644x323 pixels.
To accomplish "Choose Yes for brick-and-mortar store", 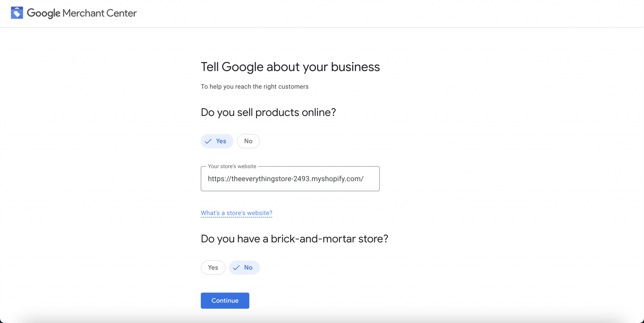I will (x=213, y=267).
